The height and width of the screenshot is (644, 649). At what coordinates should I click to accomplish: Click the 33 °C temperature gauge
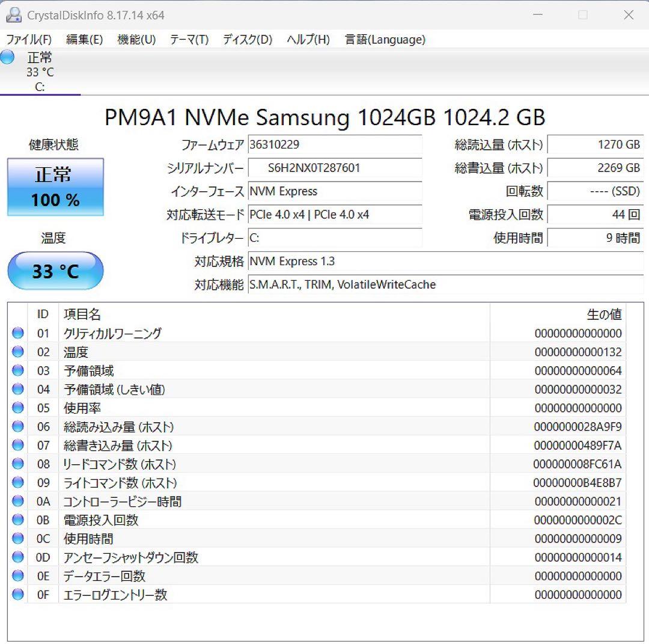pos(55,271)
